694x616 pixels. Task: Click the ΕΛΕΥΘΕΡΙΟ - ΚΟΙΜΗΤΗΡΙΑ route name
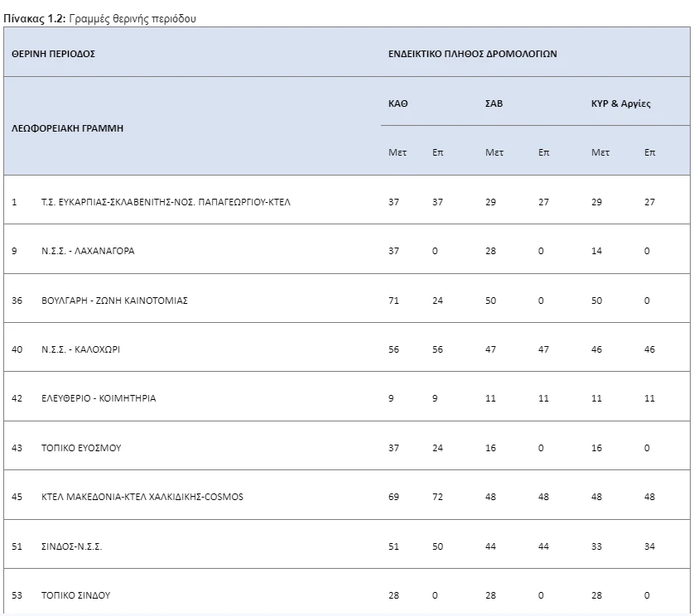coord(99,398)
